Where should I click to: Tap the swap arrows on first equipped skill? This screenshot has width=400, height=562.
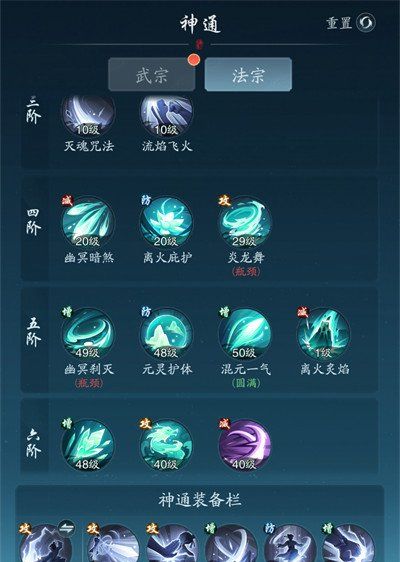[66, 528]
